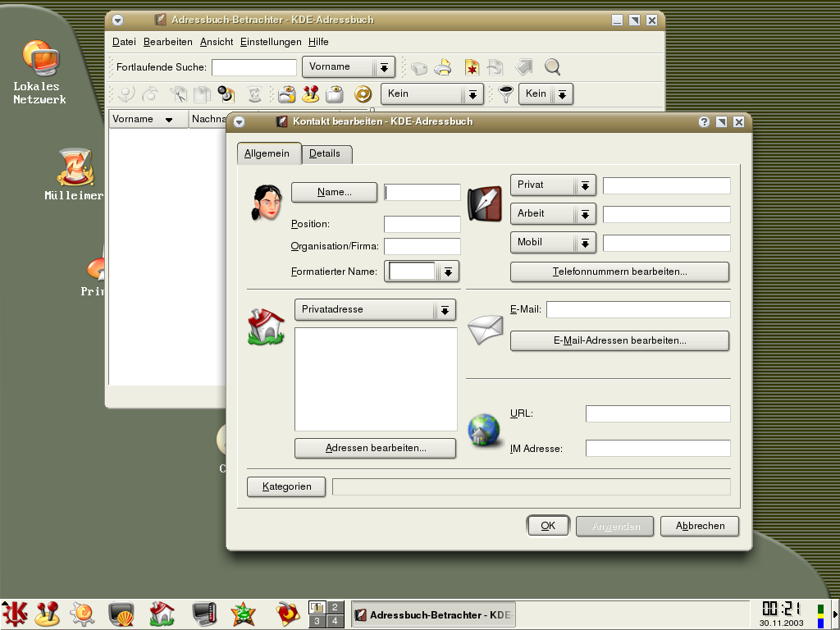Image resolution: width=840 pixels, height=630 pixels.
Task: Click the envelope icon next to E-Mail
Action: [x=486, y=330]
